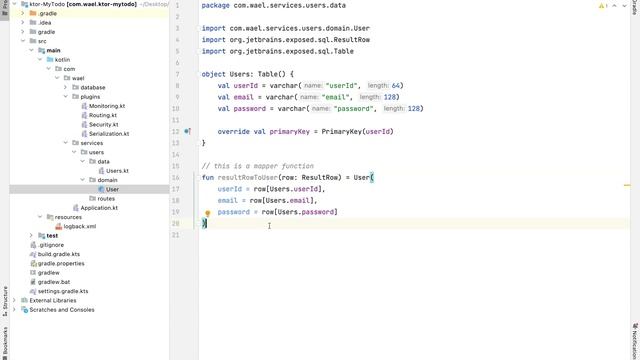Open build.gradle.kts file
This screenshot has height=360, width=640.
[59, 254]
